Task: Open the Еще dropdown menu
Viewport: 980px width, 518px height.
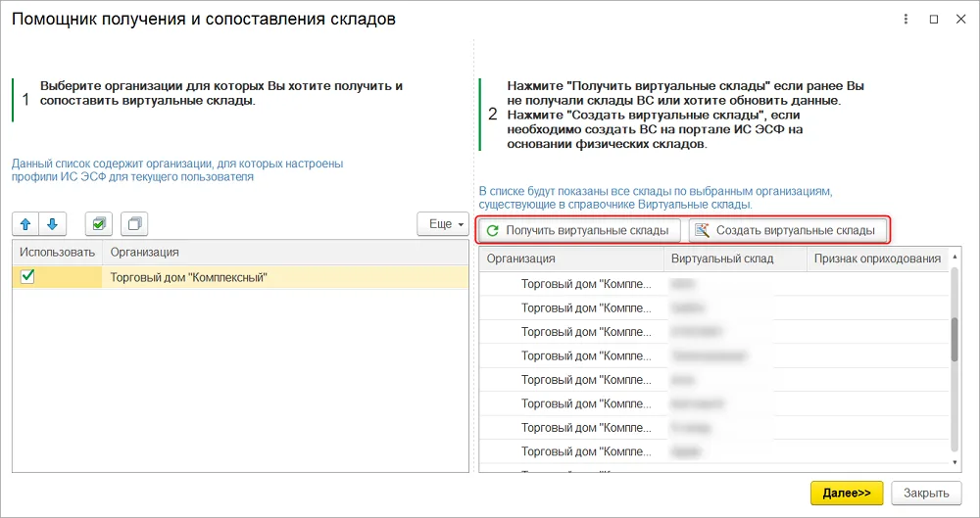Action: tap(443, 224)
